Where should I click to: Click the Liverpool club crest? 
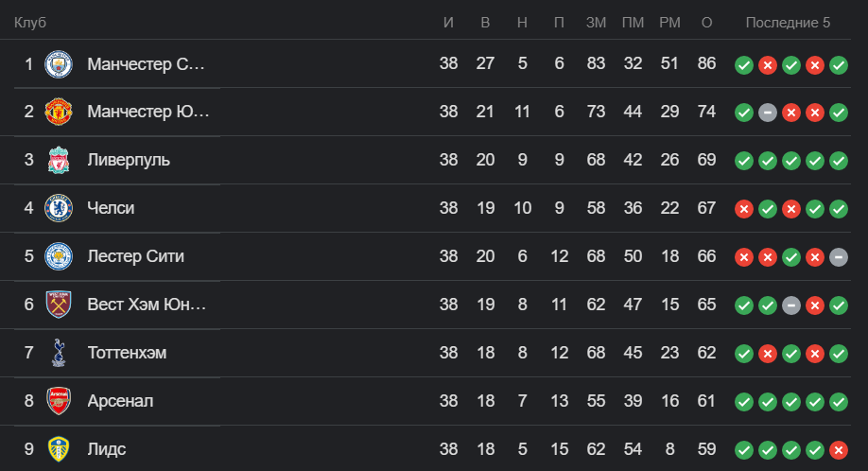(x=59, y=160)
